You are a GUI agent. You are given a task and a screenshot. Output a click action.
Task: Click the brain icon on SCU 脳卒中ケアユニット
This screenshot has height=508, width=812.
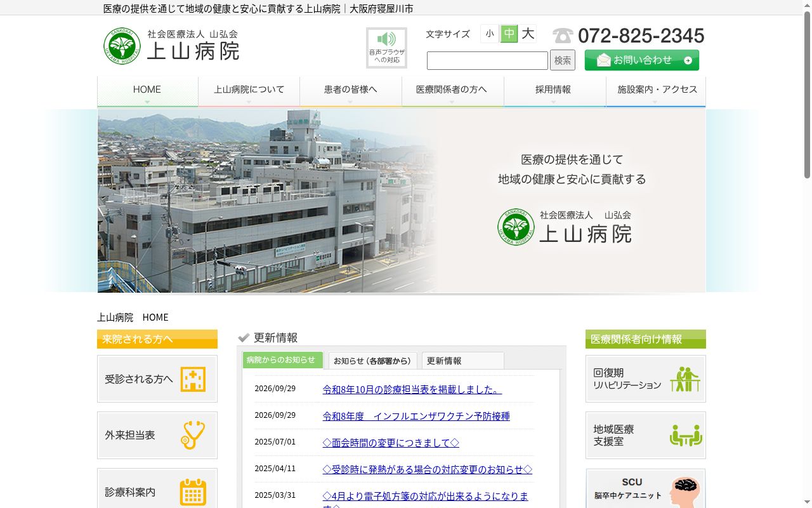pos(685,491)
